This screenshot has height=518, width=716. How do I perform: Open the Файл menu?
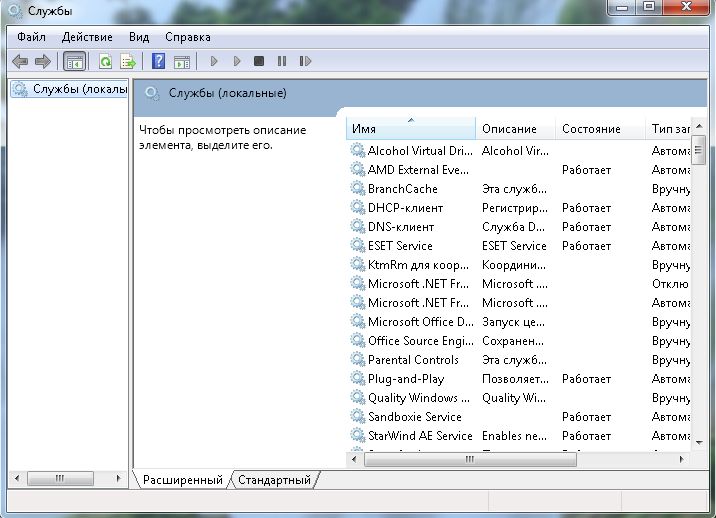(30, 37)
